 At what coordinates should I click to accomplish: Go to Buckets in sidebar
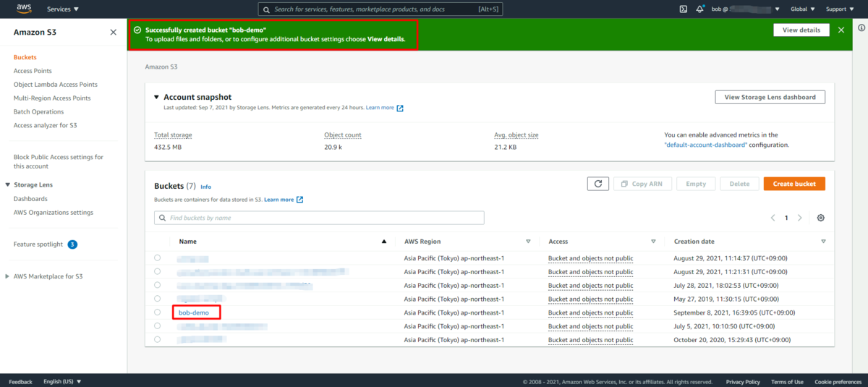click(x=25, y=57)
